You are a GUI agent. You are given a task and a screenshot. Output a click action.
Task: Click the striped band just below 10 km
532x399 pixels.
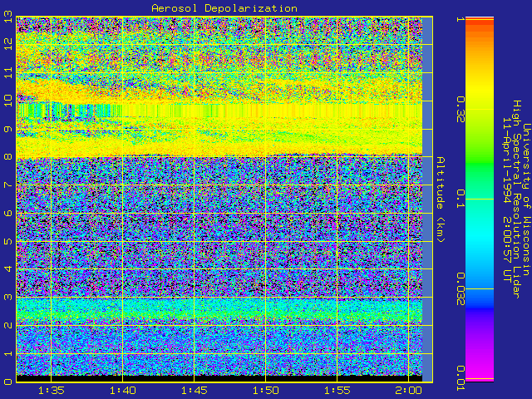click(x=219, y=111)
